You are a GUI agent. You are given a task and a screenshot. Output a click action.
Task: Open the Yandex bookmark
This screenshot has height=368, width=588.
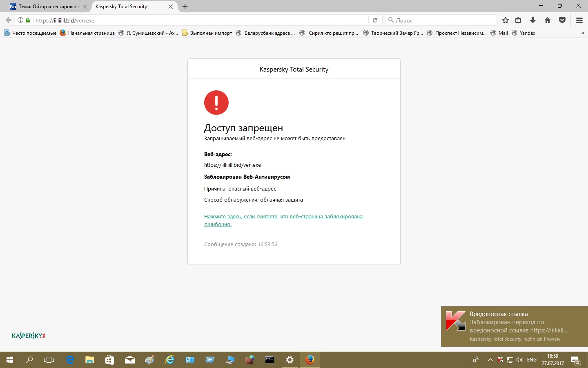(x=523, y=33)
